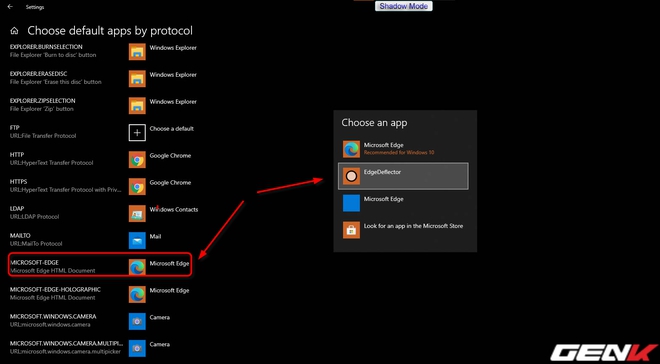Click the Mail icon for MAILTO
Image resolution: width=660 pixels, height=364 pixels.
point(137,240)
